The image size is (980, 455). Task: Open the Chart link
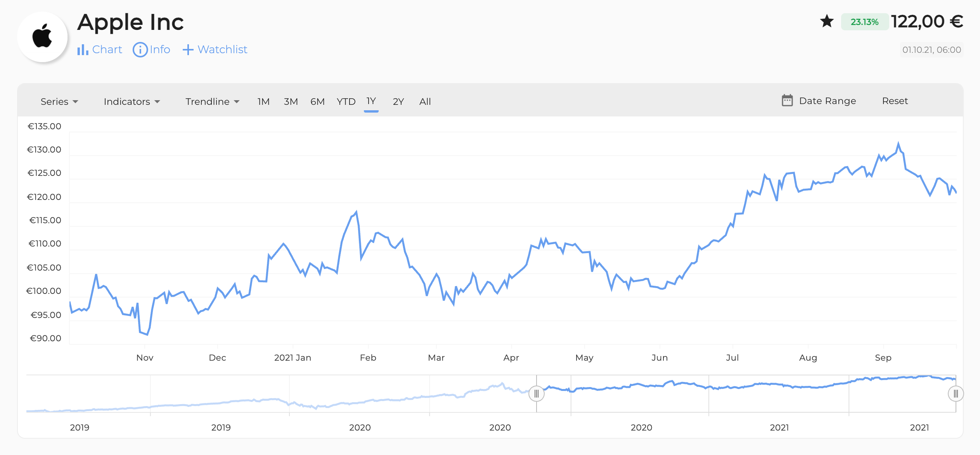(100, 50)
